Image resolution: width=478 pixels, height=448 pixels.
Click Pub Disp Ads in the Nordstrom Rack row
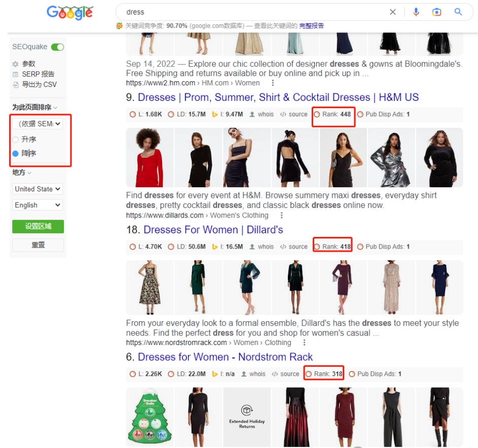pyautogui.click(x=375, y=374)
